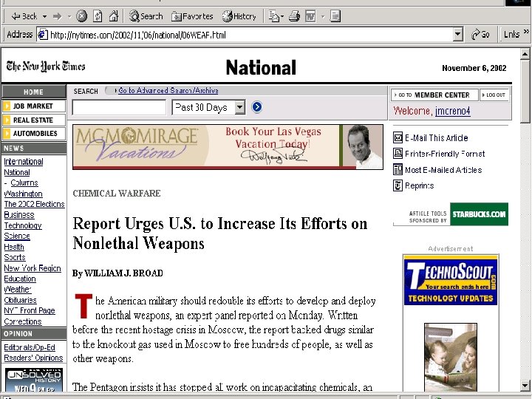This screenshot has width=532, height=399.
Task: Click the Edit with Word icon
Action: click(x=310, y=16)
